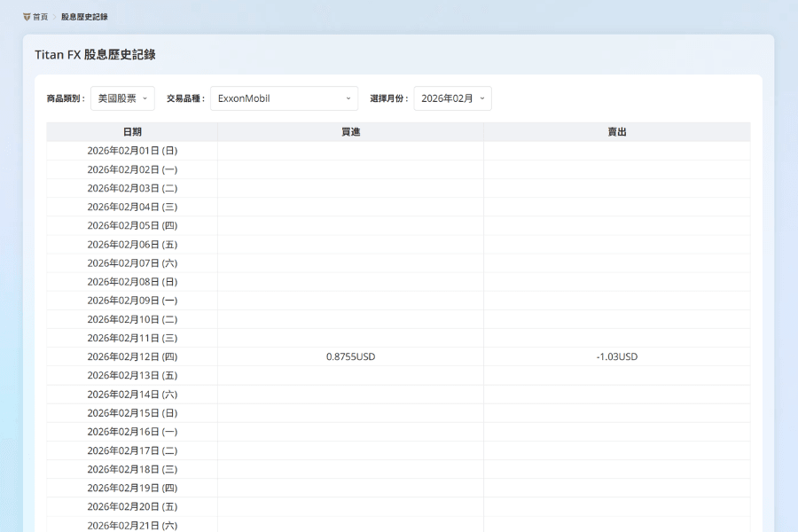798x532 pixels.
Task: Click the chevron arrow in the 美國股票 selector
Action: (144, 98)
